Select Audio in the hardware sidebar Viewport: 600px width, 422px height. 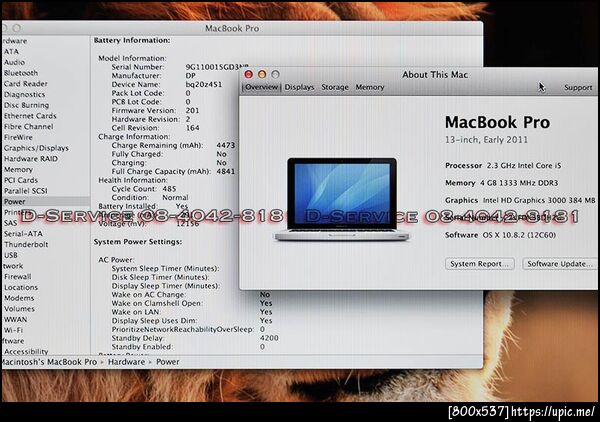(x=14, y=62)
